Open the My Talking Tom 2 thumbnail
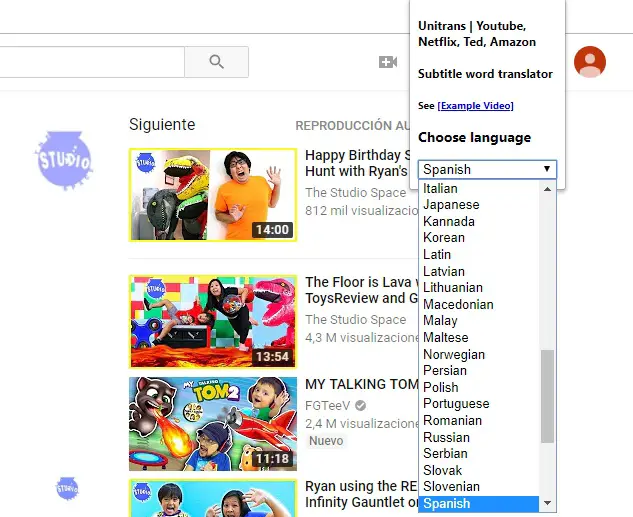 [x=213, y=424]
